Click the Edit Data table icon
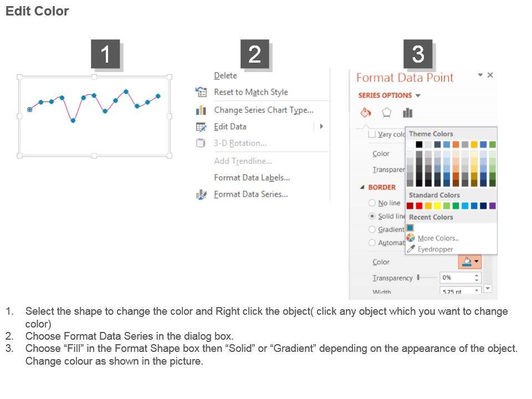The height and width of the screenshot is (399, 532). [201, 127]
